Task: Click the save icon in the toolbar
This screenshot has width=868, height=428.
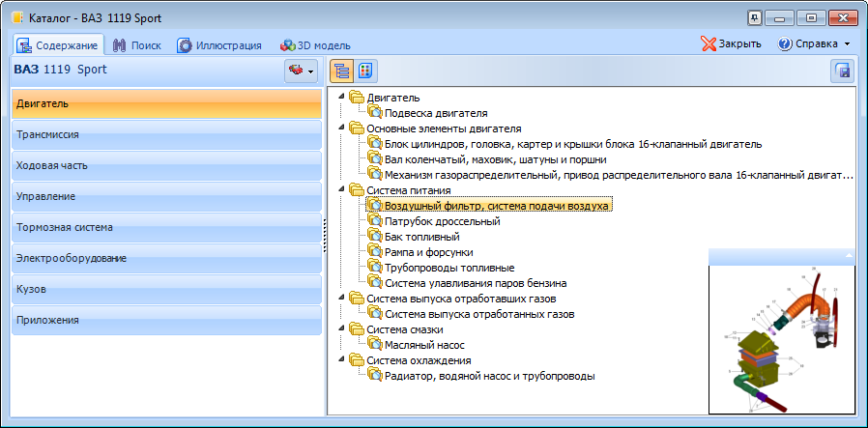Action: [x=842, y=71]
